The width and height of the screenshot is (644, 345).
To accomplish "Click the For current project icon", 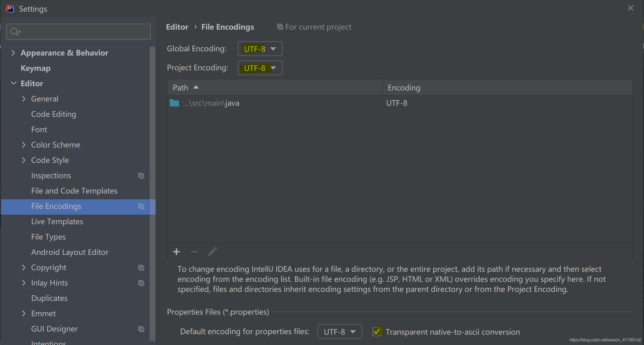I will [280, 27].
